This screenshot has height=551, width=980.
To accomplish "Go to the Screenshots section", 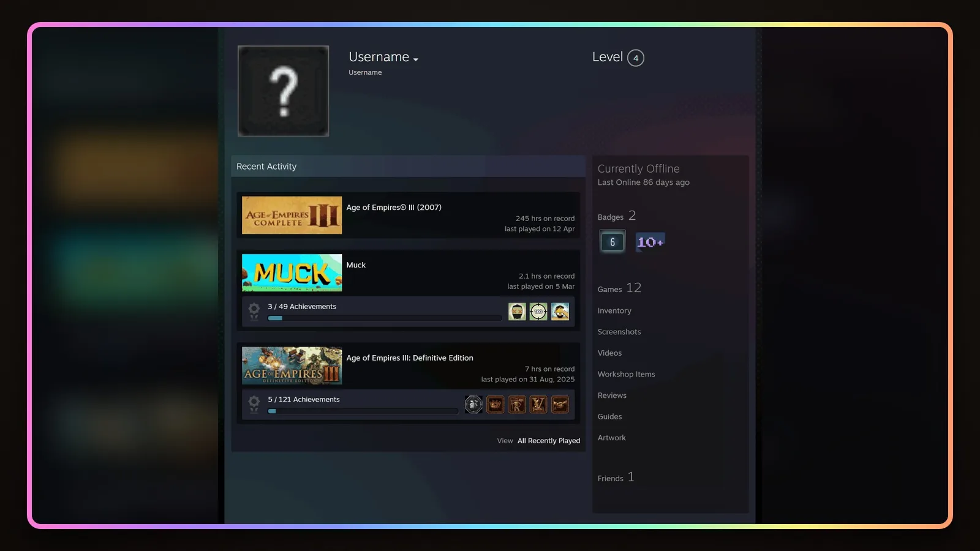I will pyautogui.click(x=619, y=332).
